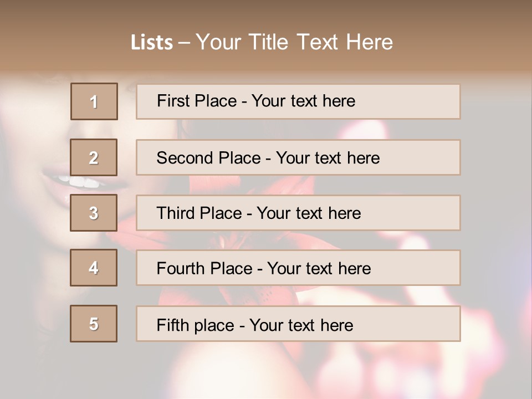Click the word Fifth in the list
Image resolution: width=532 pixels, height=399 pixels.
[x=172, y=325]
